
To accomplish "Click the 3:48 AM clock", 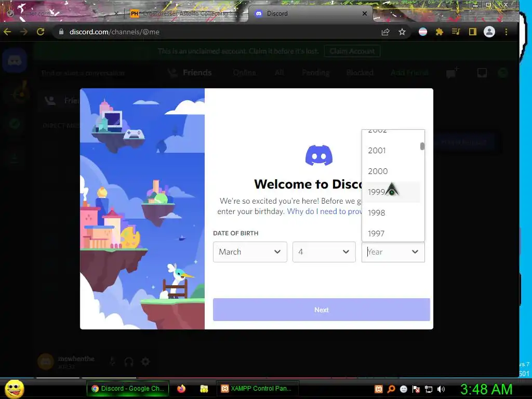I will (486, 389).
